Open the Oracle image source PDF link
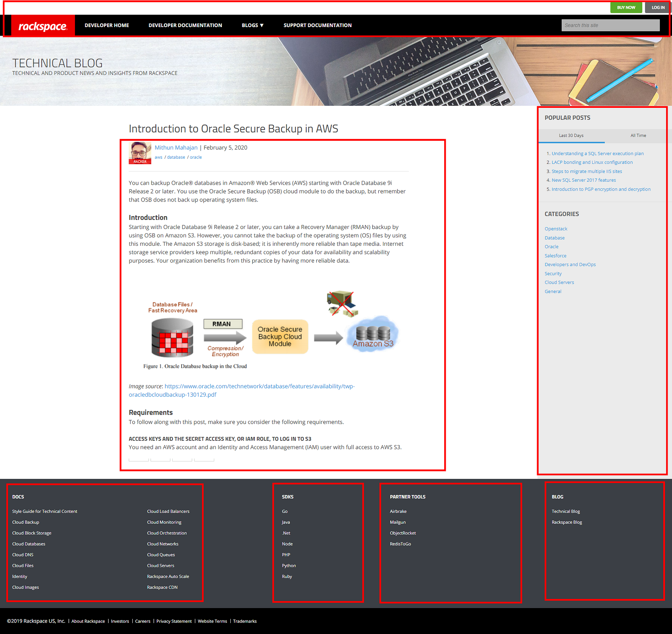 [242, 390]
